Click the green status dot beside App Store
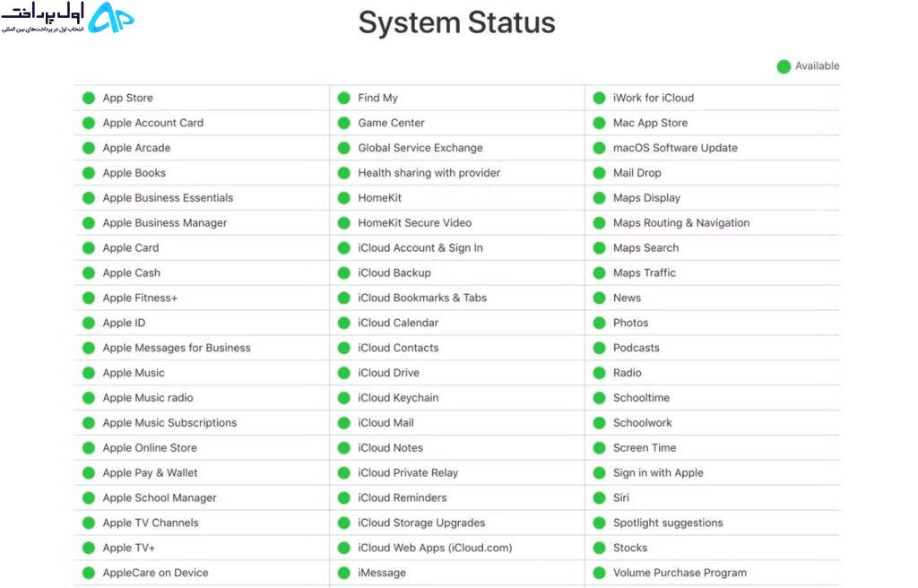This screenshot has height=588, width=918. click(x=89, y=98)
